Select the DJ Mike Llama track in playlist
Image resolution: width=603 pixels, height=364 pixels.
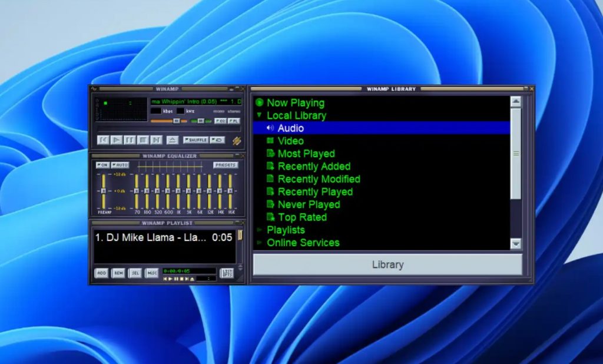[164, 237]
